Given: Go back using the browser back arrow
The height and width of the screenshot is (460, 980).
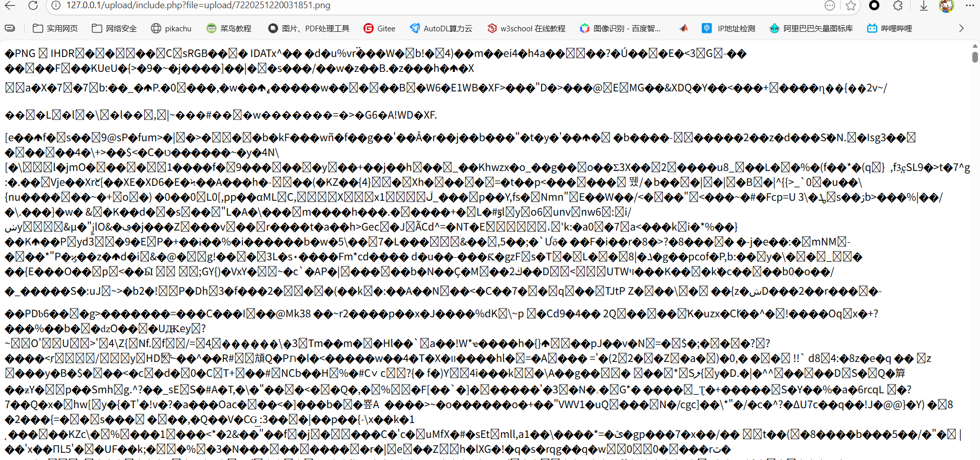Looking at the screenshot, I should [10, 5].
